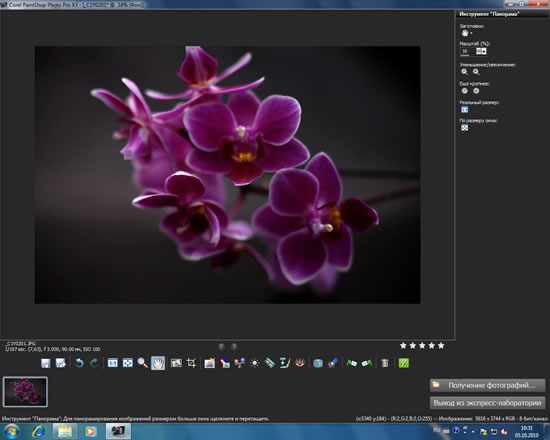Screen dimensions: 550x440
Task: Click the fit to window toolbar icon
Action: pos(128,363)
